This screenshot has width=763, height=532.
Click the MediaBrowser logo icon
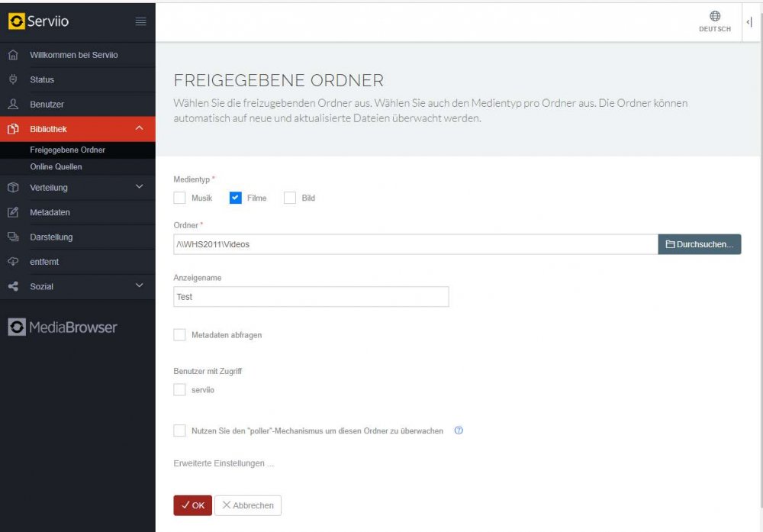tap(17, 327)
